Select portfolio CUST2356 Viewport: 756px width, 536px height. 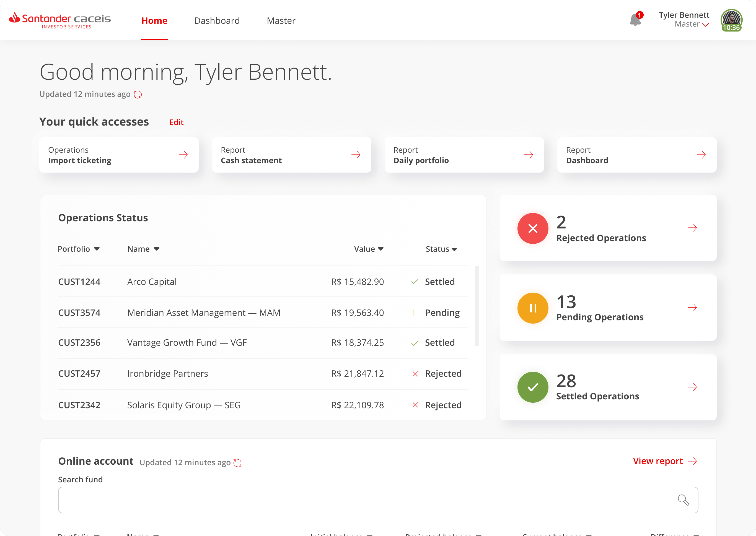79,343
